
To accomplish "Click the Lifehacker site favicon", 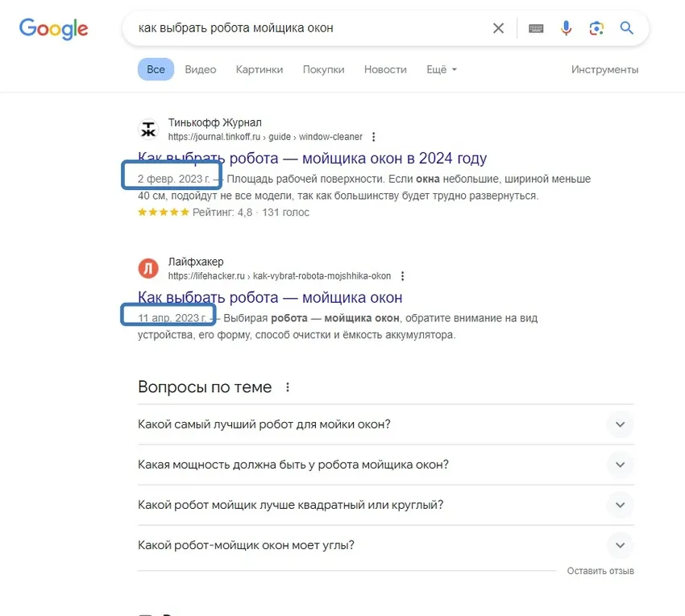I will click(148, 267).
